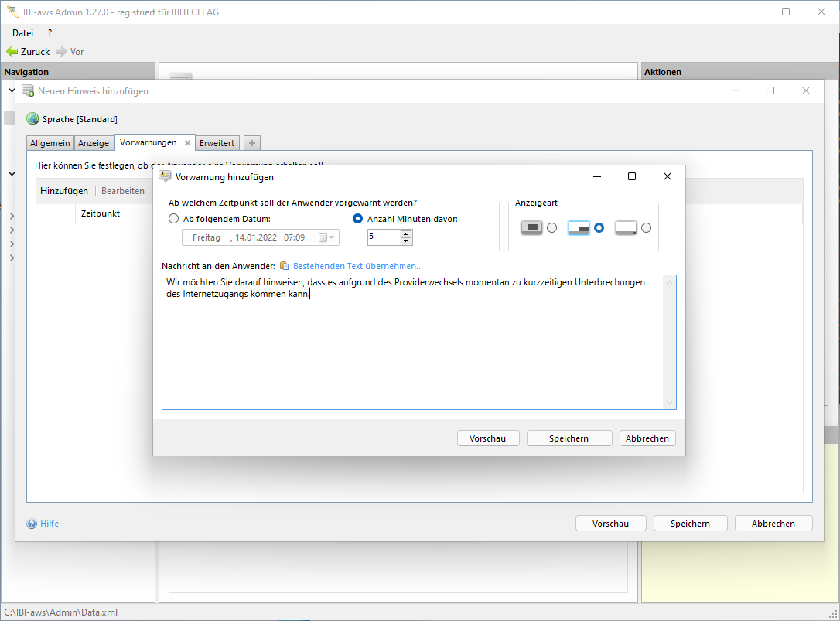The width and height of the screenshot is (840, 621).
Task: Click the small corner popup display type icon
Action: pyautogui.click(x=579, y=227)
